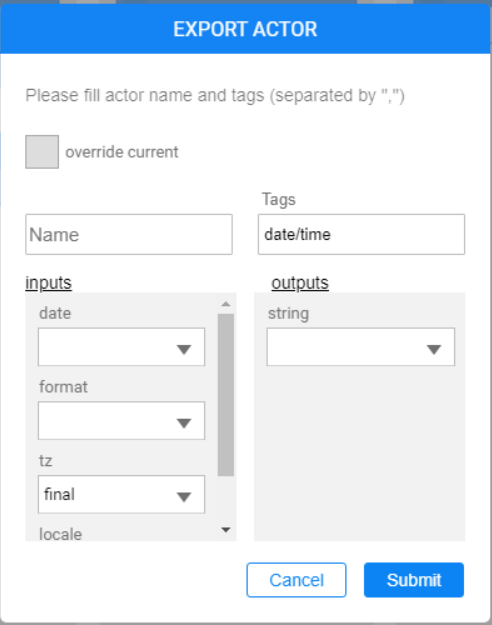The height and width of the screenshot is (625, 492).
Task: Check the override current checkbox
Action: (42, 151)
